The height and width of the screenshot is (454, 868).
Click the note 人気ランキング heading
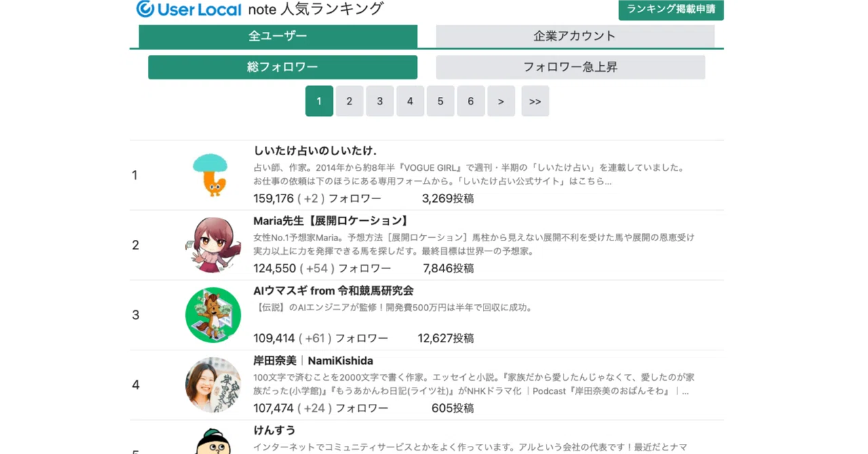(316, 9)
